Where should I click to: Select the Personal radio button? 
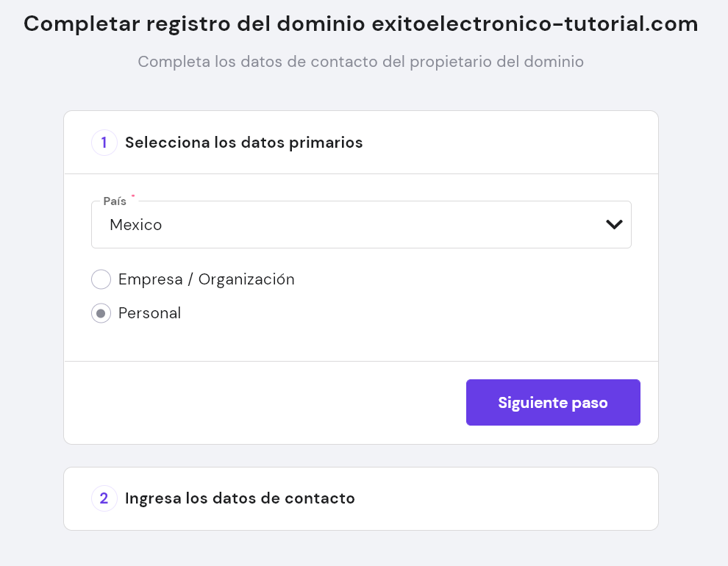(101, 313)
